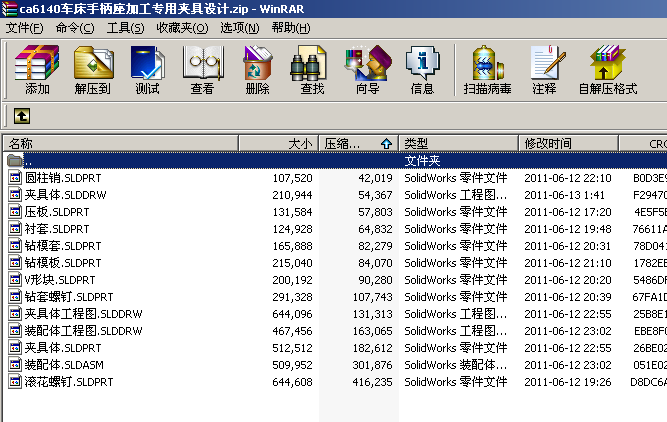Sort by CRC column header
Screen dimensions: 667x422
click(643, 143)
